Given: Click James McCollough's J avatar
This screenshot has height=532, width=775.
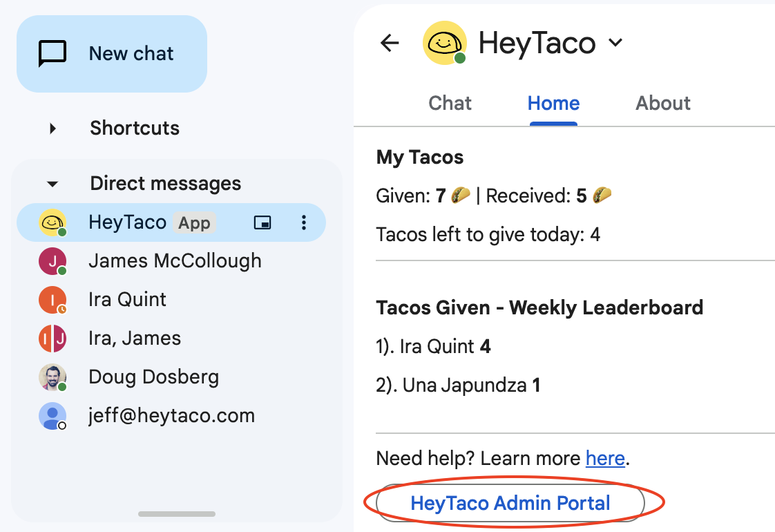Looking at the screenshot, I should click(52, 261).
